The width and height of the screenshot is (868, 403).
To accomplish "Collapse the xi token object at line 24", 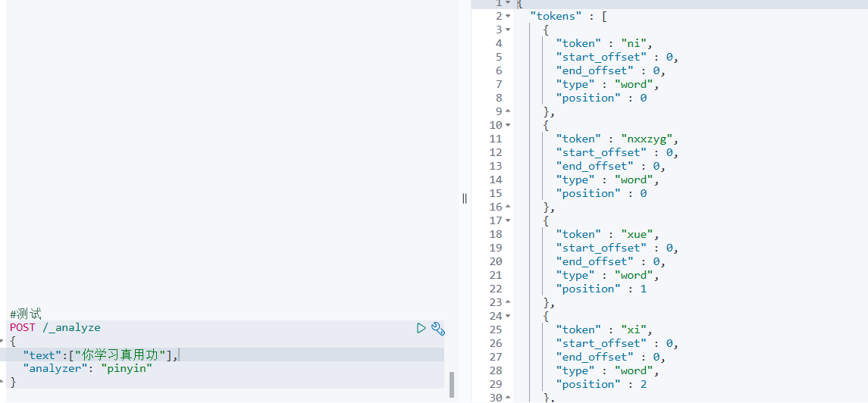I will (508, 316).
